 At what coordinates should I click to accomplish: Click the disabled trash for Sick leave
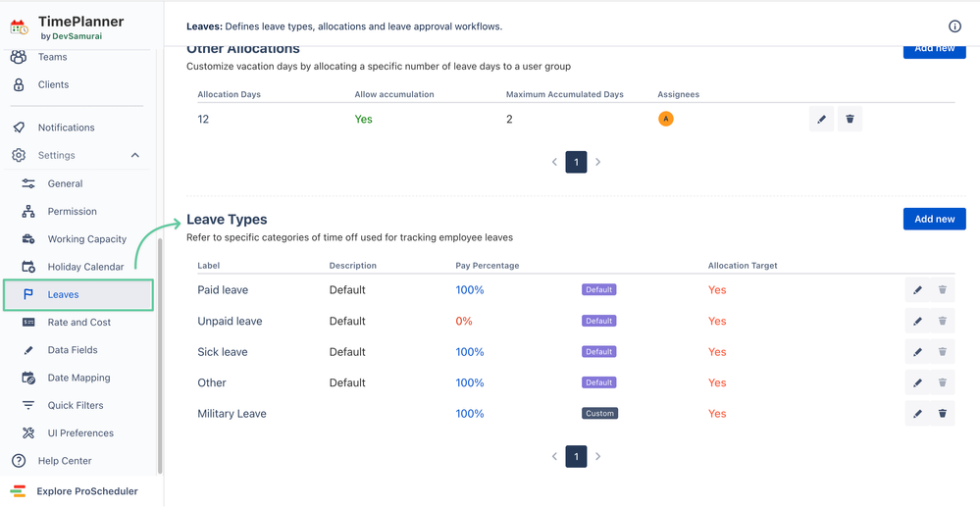pos(943,352)
